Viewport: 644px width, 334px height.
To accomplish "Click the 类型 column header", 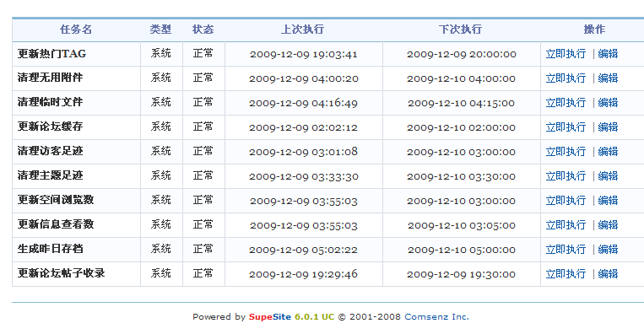I will tap(160, 30).
